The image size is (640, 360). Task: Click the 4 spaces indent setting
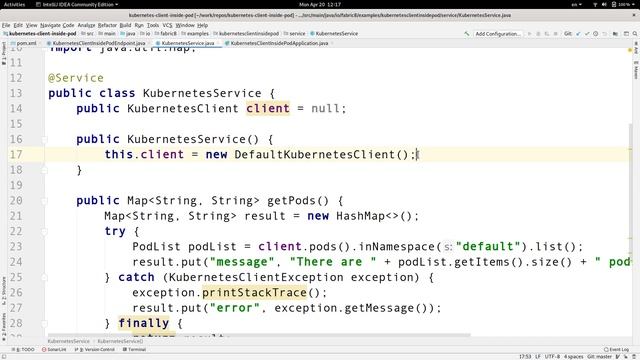[573, 356]
